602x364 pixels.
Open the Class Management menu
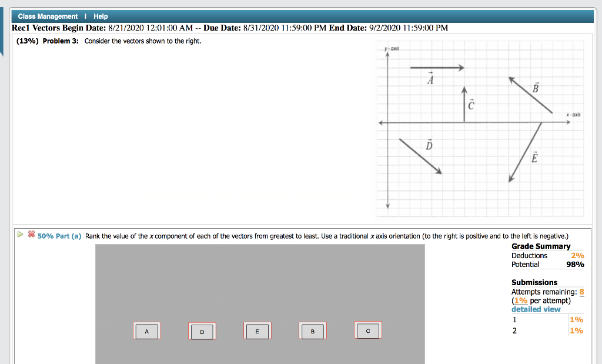click(47, 16)
